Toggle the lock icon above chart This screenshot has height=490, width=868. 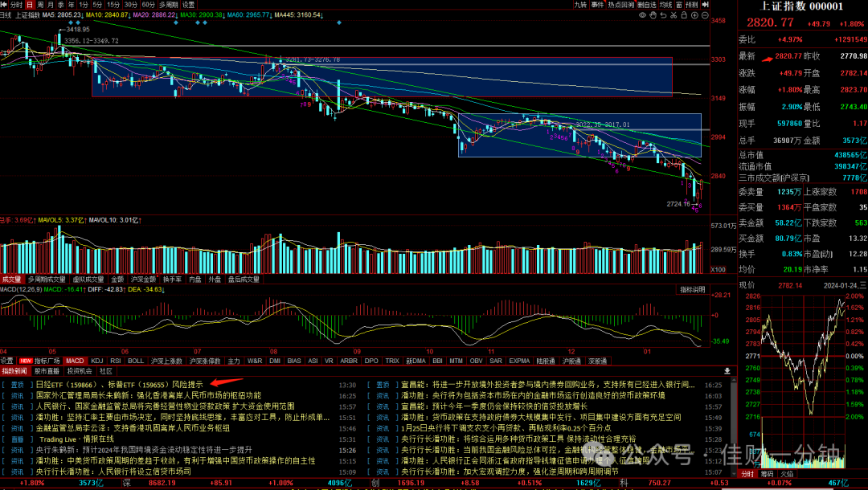(684, 15)
